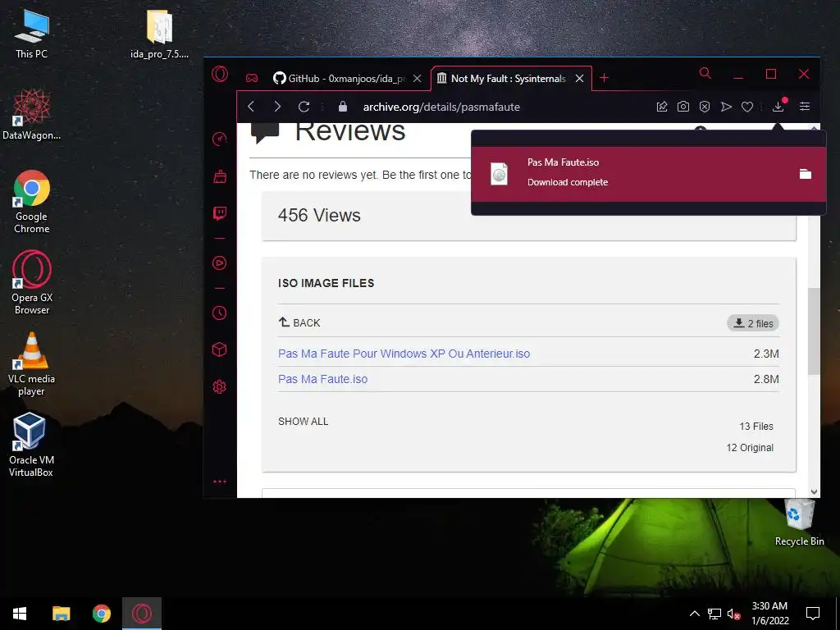
Task: Open a new tab with plus button
Action: coord(605,78)
